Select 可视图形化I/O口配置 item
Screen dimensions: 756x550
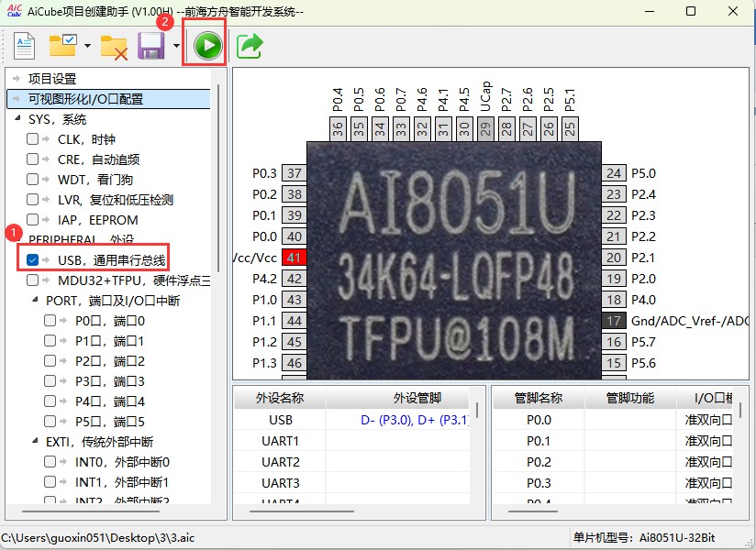(109, 99)
